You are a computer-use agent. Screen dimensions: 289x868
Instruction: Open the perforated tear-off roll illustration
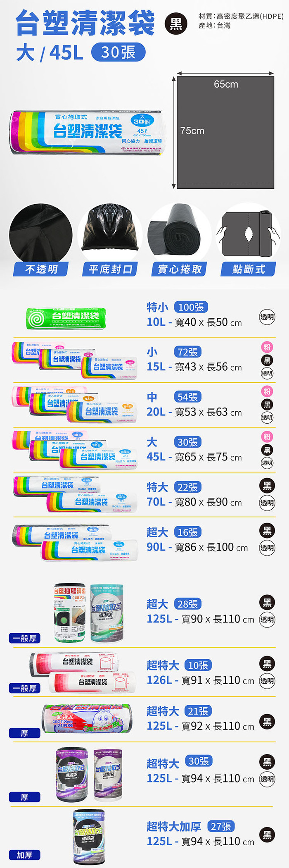click(248, 233)
